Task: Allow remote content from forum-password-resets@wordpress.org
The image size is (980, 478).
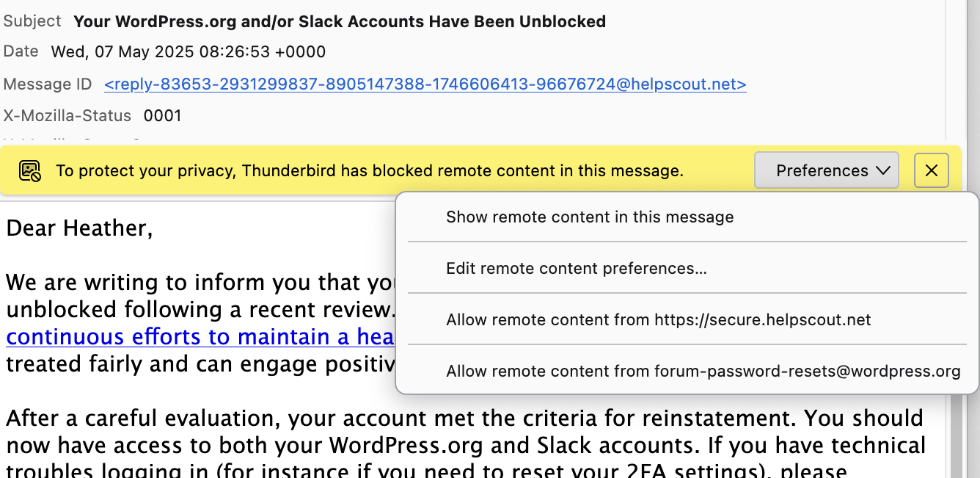Action: 703,372
